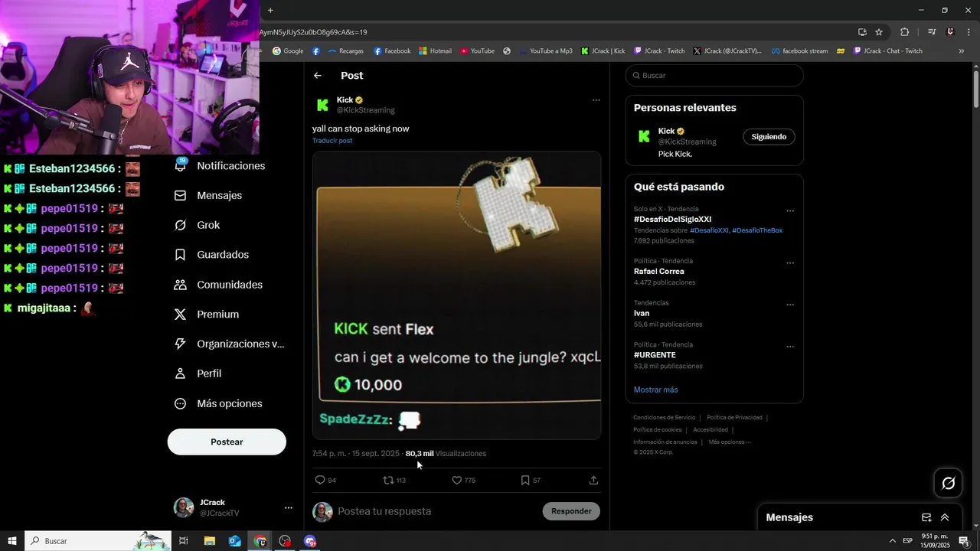Screen dimensions: 980x551
Task: Compose new message in Mensajes drawer
Action: click(x=926, y=517)
